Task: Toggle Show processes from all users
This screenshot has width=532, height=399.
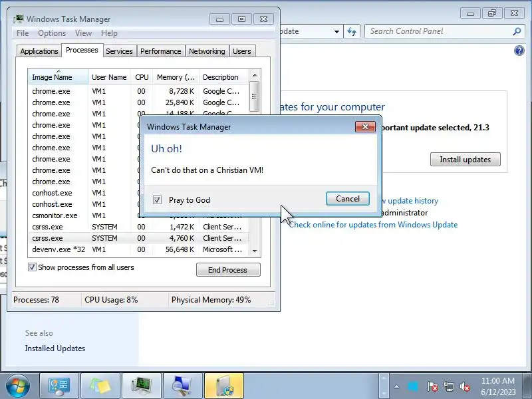Action: coord(32,267)
